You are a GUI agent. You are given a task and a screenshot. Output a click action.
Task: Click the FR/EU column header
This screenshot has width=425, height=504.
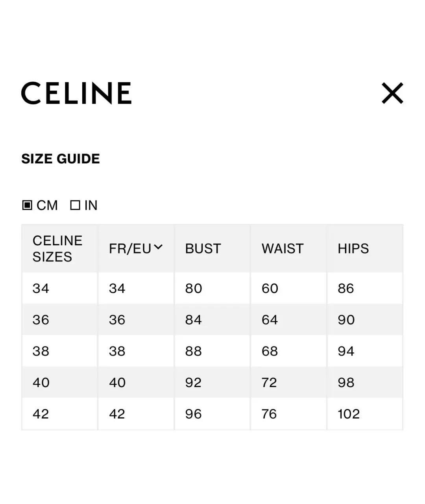coord(130,248)
